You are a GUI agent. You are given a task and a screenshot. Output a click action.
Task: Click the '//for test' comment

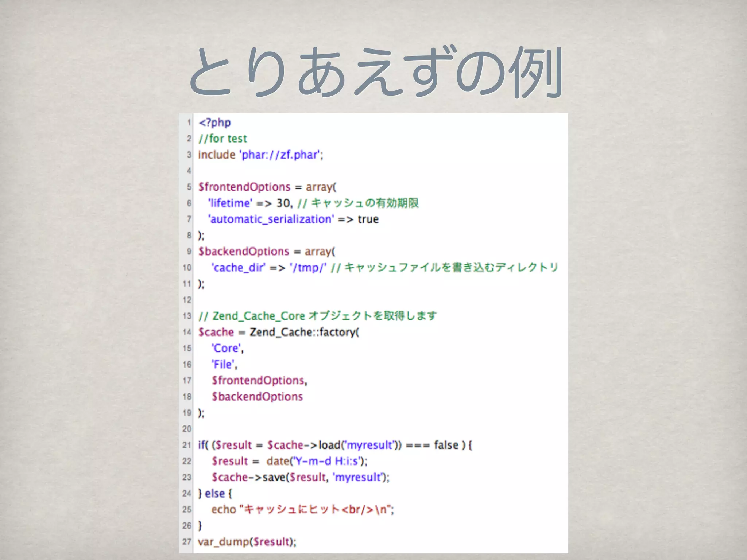[x=222, y=139]
